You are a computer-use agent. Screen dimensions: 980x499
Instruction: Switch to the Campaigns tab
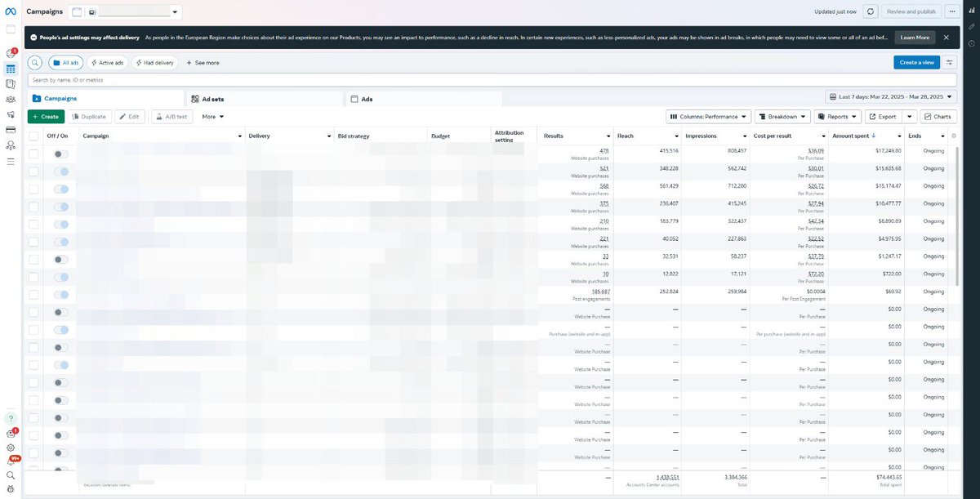pos(105,98)
